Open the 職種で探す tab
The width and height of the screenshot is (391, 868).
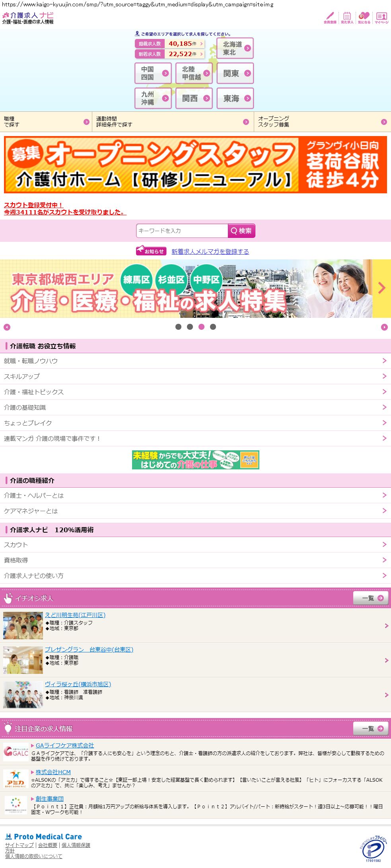tap(46, 122)
